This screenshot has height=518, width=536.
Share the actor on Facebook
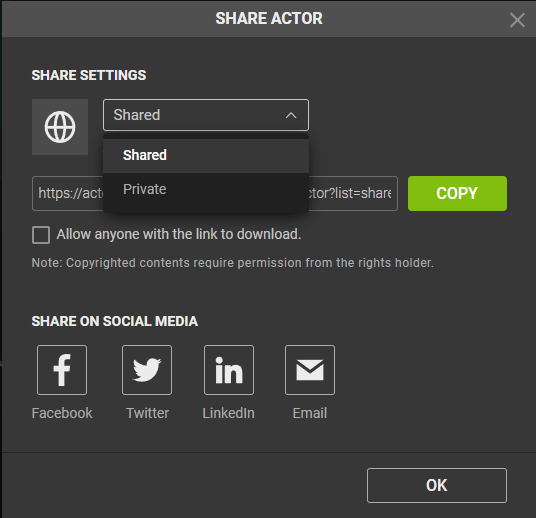[62, 370]
